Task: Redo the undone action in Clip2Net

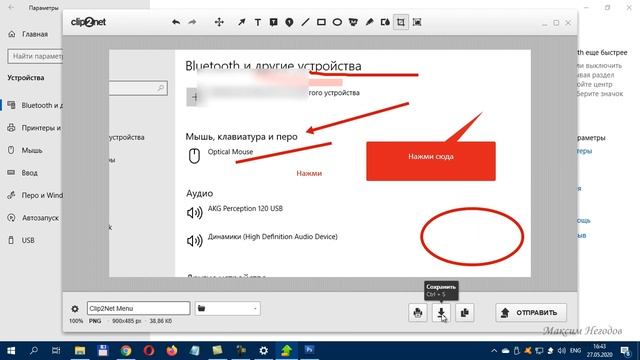Action: pos(192,22)
